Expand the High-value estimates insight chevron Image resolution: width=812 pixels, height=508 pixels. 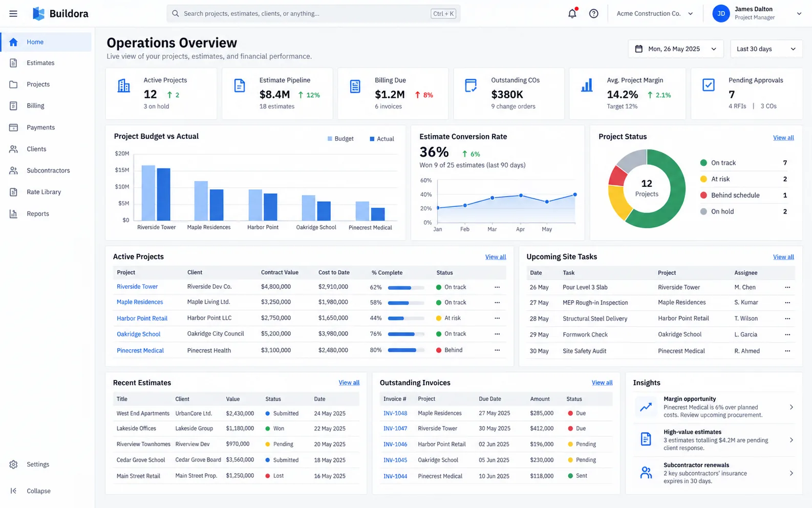point(792,440)
